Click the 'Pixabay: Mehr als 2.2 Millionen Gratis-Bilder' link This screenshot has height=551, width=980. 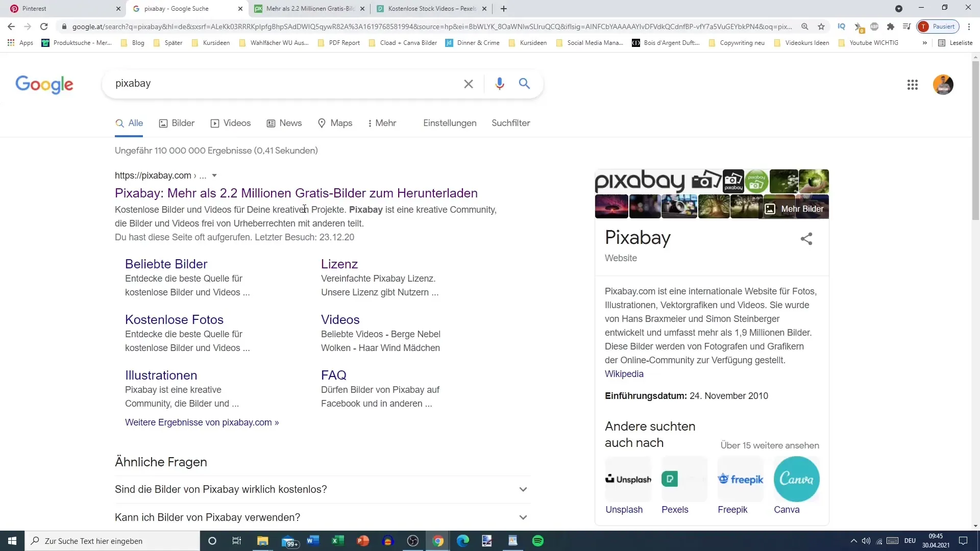click(x=296, y=193)
